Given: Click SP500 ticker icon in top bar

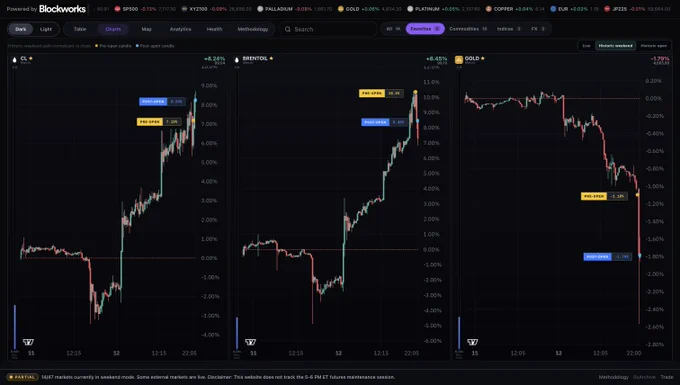Looking at the screenshot, I should 118,9.
